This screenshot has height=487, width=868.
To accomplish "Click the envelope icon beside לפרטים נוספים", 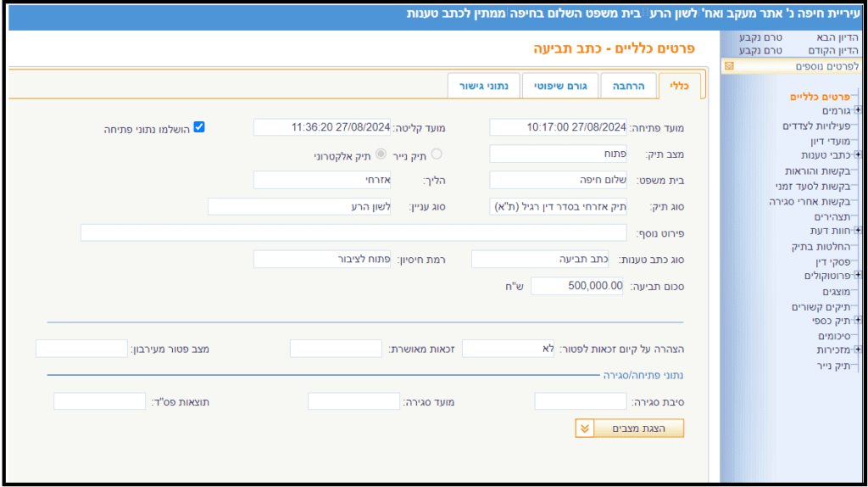I will click(729, 66).
